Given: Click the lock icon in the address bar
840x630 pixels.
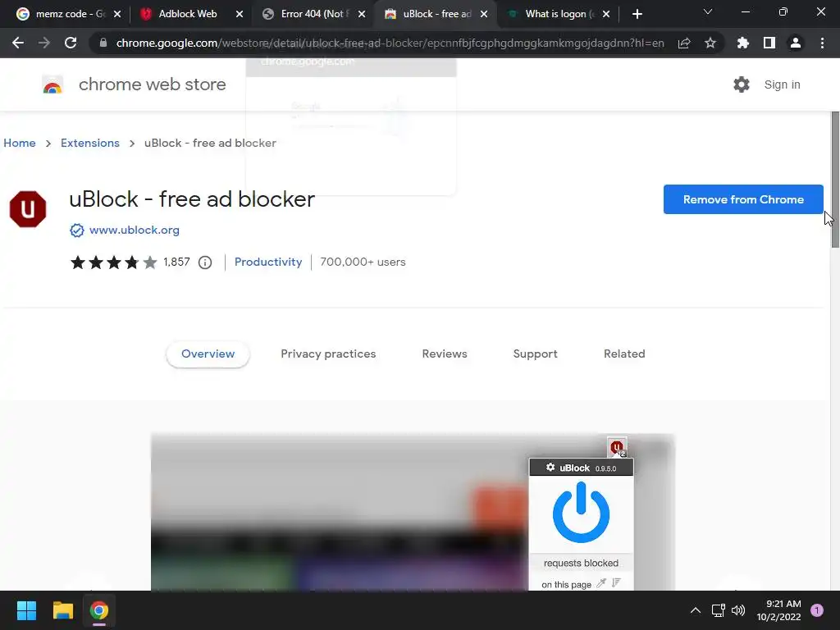Looking at the screenshot, I should tap(103, 43).
